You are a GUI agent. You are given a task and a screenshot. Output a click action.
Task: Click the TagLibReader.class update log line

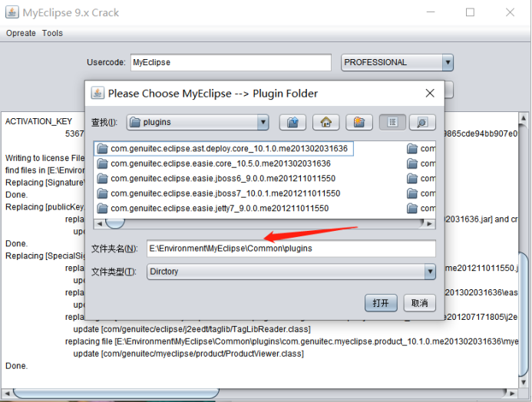point(192,329)
